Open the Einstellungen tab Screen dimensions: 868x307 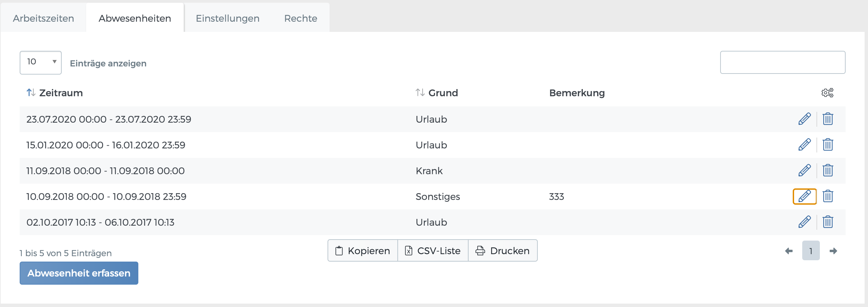[x=228, y=18]
